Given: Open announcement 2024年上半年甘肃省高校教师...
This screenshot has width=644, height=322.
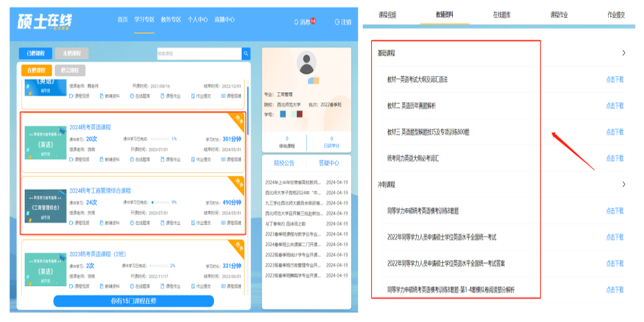Looking at the screenshot, I should [x=294, y=182].
